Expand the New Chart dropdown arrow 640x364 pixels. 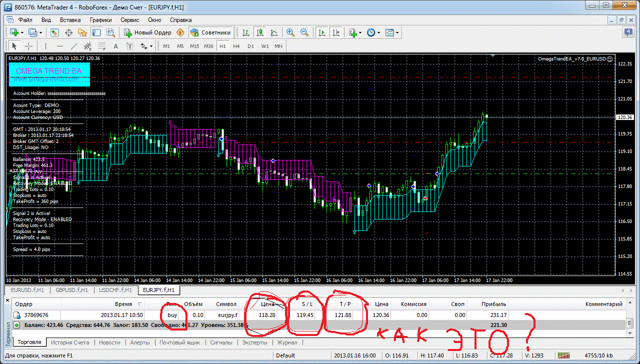tap(22, 32)
